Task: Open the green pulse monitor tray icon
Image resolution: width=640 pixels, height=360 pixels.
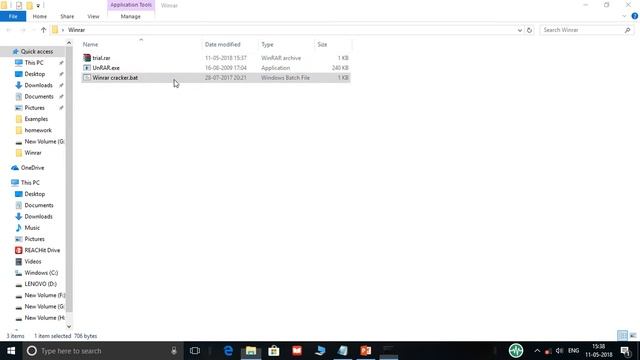Action: (x=516, y=351)
